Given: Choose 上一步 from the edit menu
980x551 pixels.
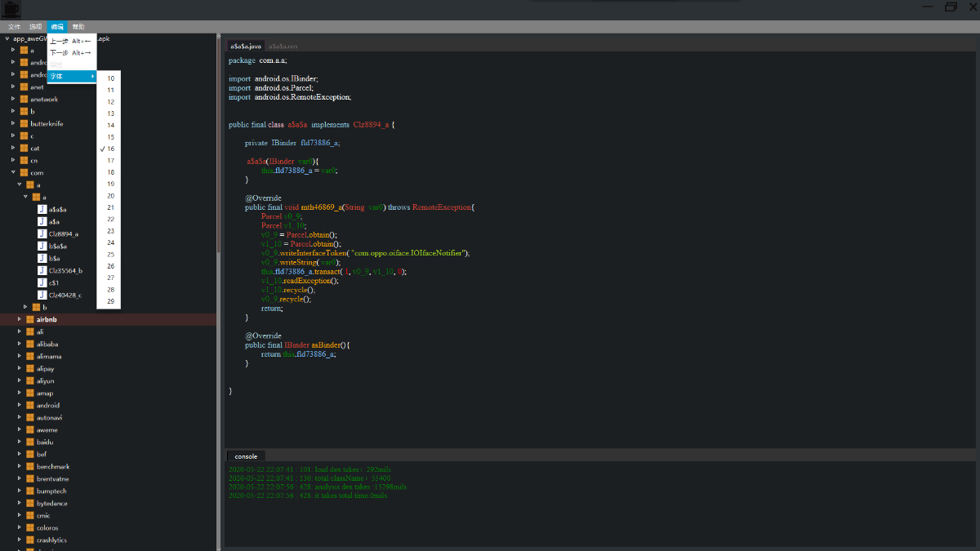Looking at the screenshot, I should 72,41.
